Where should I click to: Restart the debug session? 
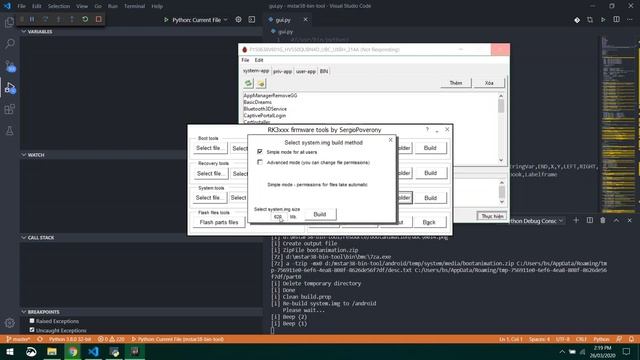(x=85, y=19)
